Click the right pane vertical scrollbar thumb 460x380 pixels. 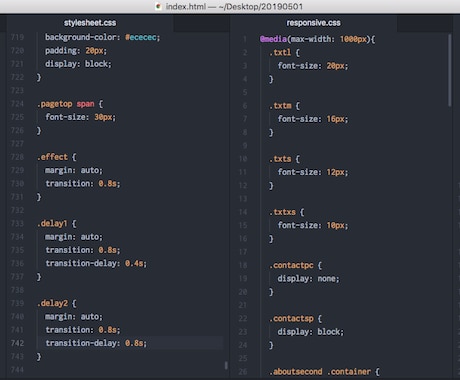(x=450, y=70)
